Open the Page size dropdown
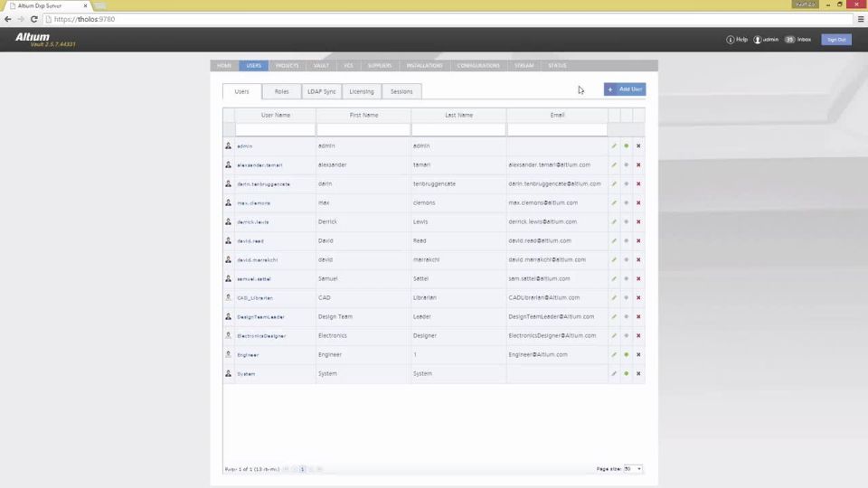This screenshot has height=488, width=868. pyautogui.click(x=633, y=469)
